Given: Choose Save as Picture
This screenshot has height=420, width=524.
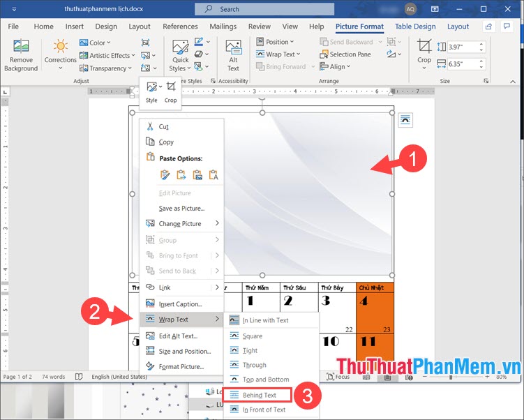Looking at the screenshot, I should [181, 208].
